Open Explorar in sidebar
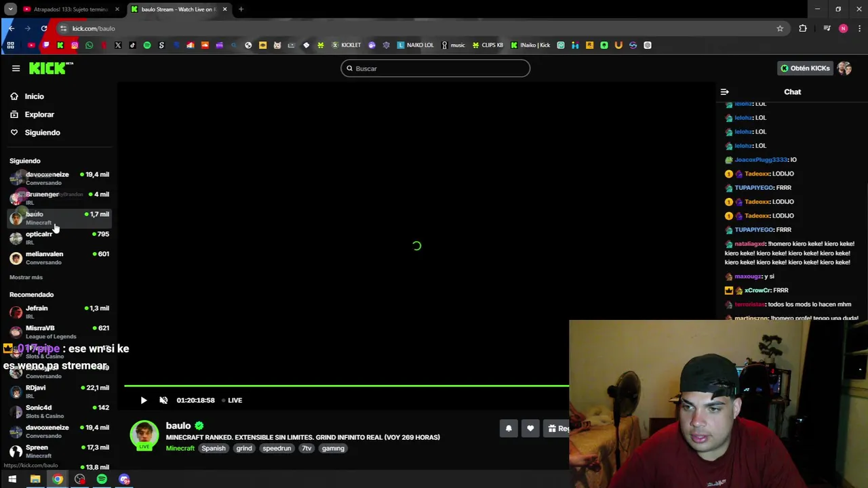 tap(39, 115)
